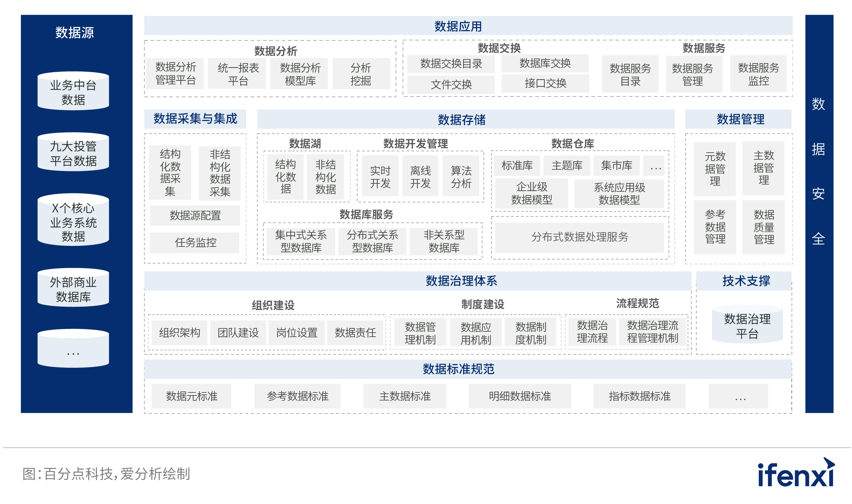This screenshot has height=504, width=852.
Task: Select the 元数据管理 box
Action: [714, 169]
